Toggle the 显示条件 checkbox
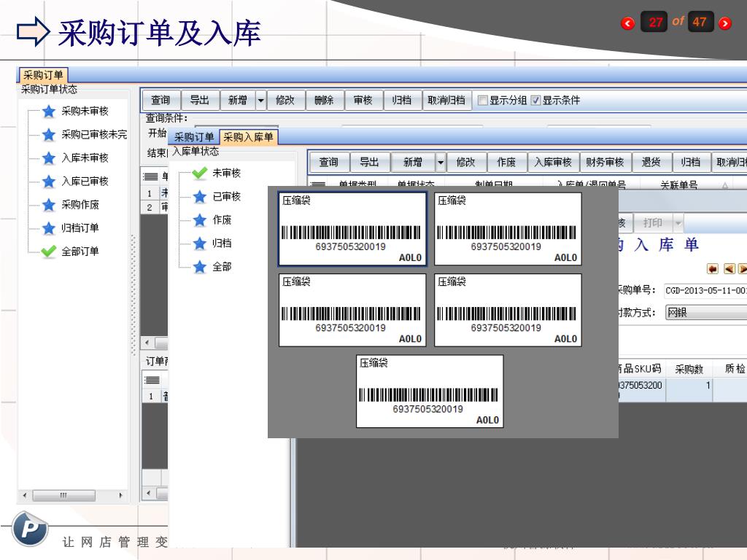This screenshot has height=560, width=747. 535,101
